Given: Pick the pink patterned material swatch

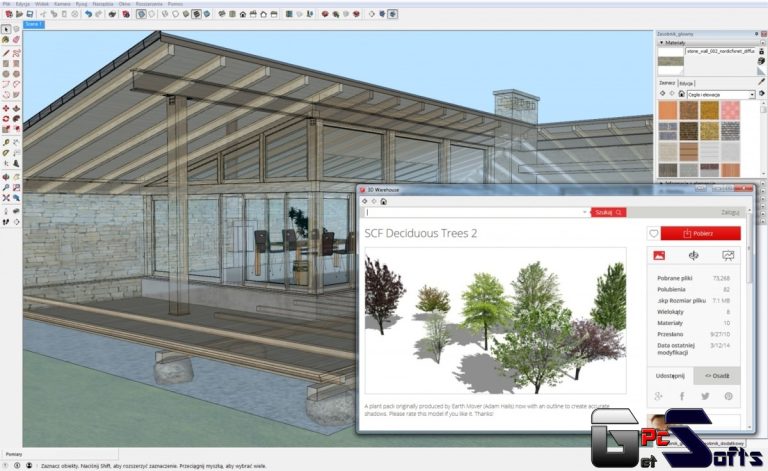Looking at the screenshot, I should (730, 111).
